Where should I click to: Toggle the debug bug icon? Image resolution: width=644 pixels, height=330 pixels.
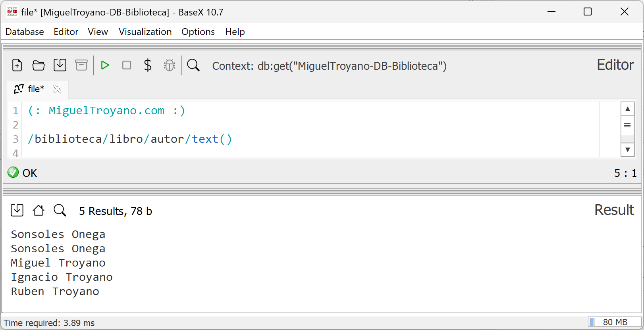pyautogui.click(x=170, y=65)
